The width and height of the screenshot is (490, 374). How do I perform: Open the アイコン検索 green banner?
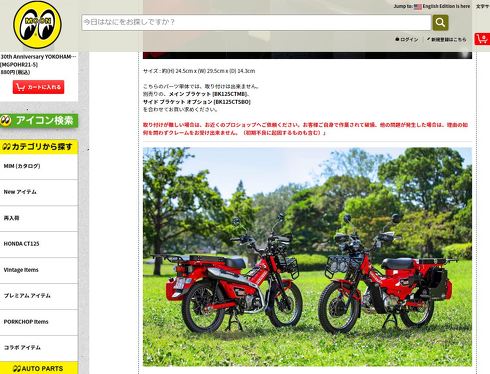pyautogui.click(x=39, y=121)
